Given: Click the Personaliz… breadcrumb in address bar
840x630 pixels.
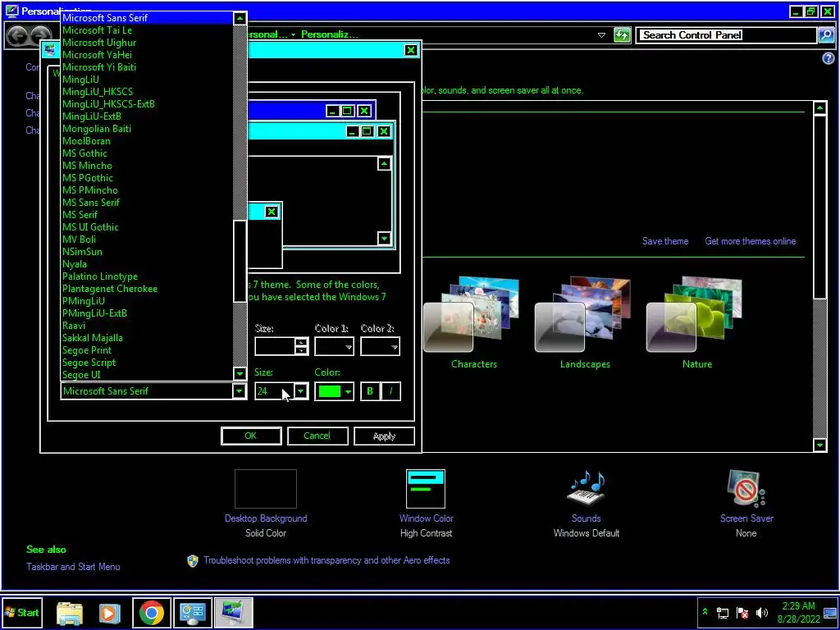Looking at the screenshot, I should (x=329, y=34).
